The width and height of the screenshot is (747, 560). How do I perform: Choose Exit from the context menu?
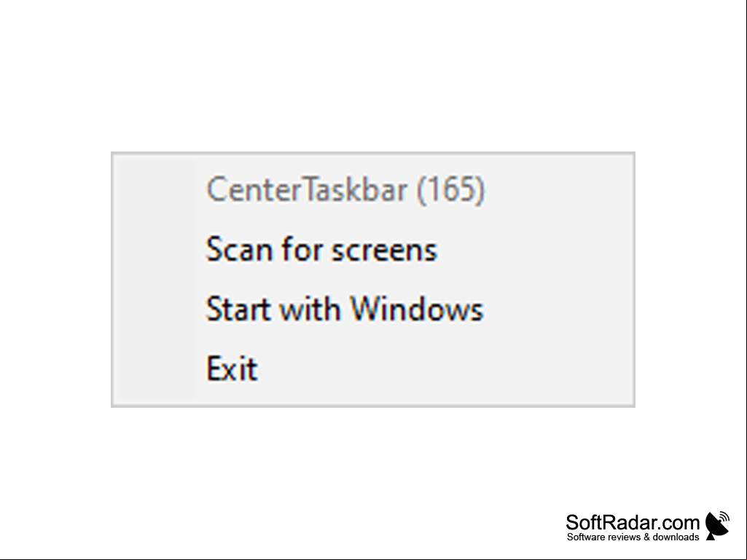(x=373, y=368)
